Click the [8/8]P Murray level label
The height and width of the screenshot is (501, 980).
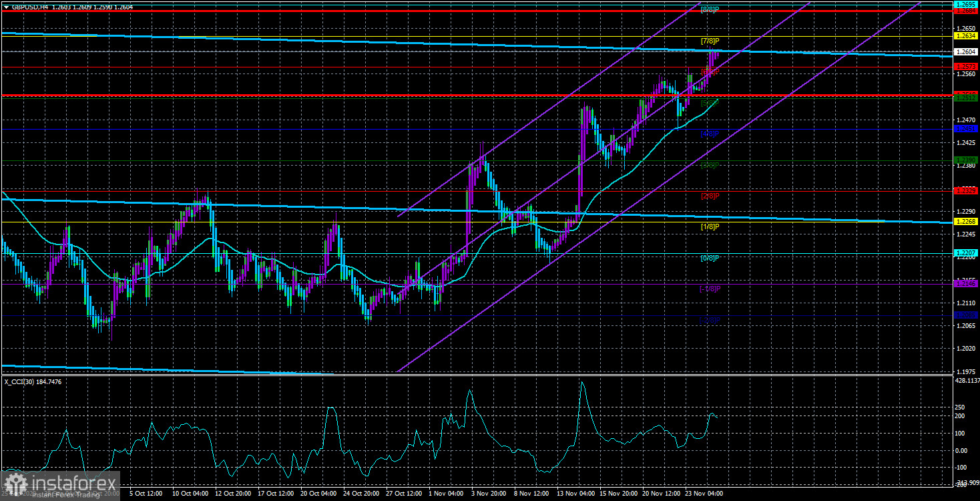710,10
